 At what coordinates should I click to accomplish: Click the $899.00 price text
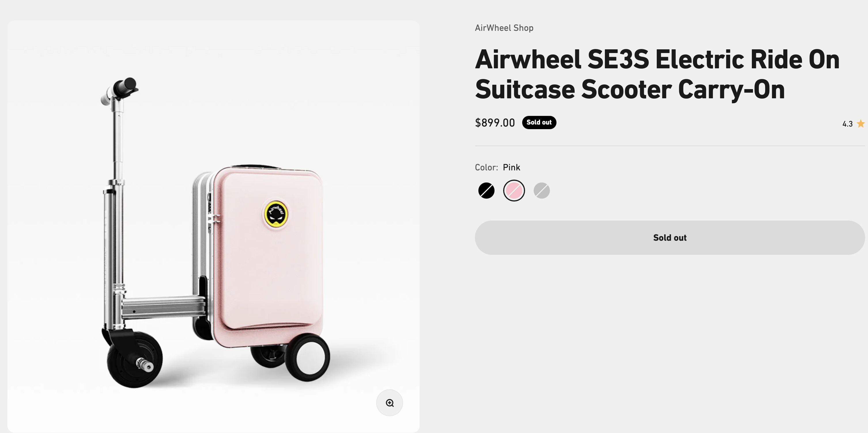coord(495,123)
